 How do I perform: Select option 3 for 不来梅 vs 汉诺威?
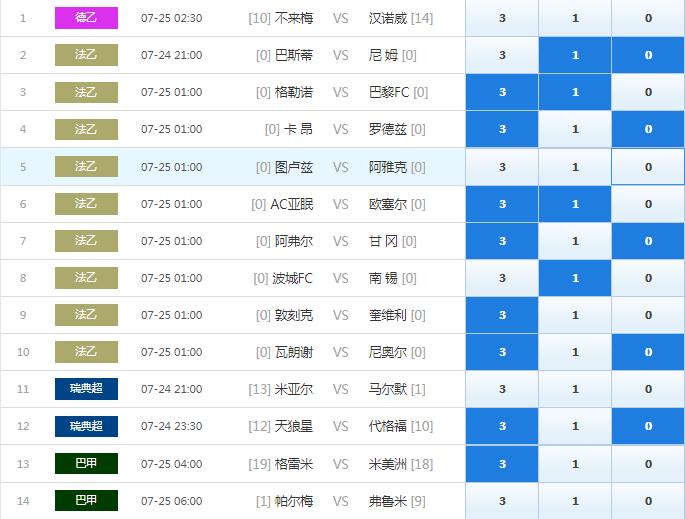click(502, 18)
